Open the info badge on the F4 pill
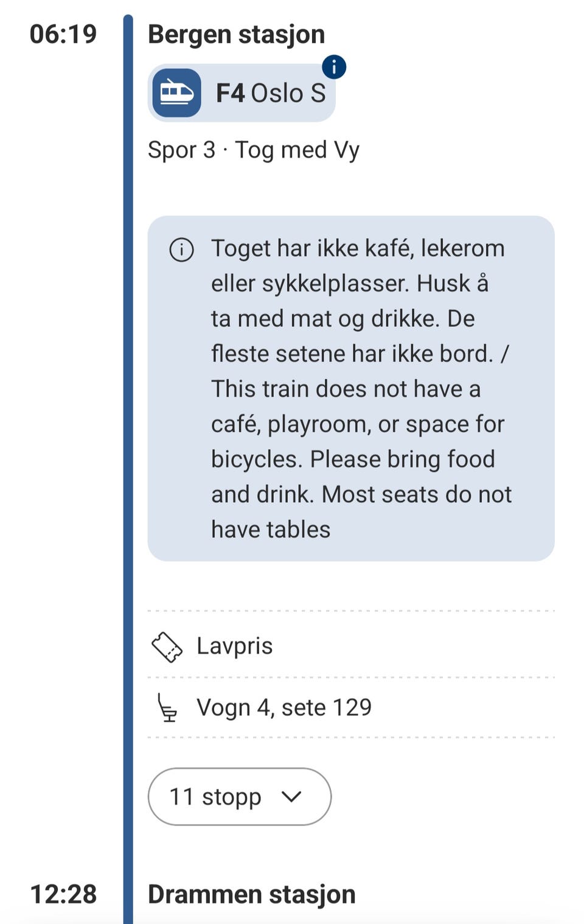The width and height of the screenshot is (584, 924). [x=334, y=66]
